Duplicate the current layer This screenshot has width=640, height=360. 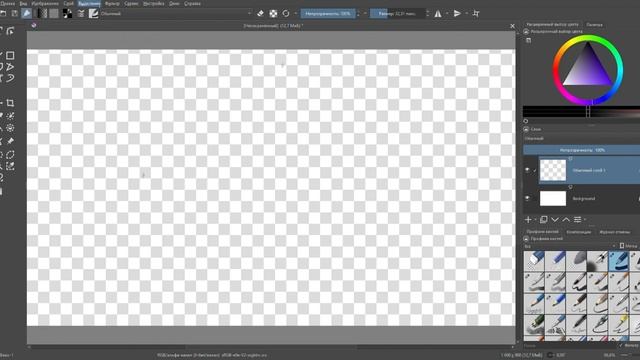[x=543, y=220]
